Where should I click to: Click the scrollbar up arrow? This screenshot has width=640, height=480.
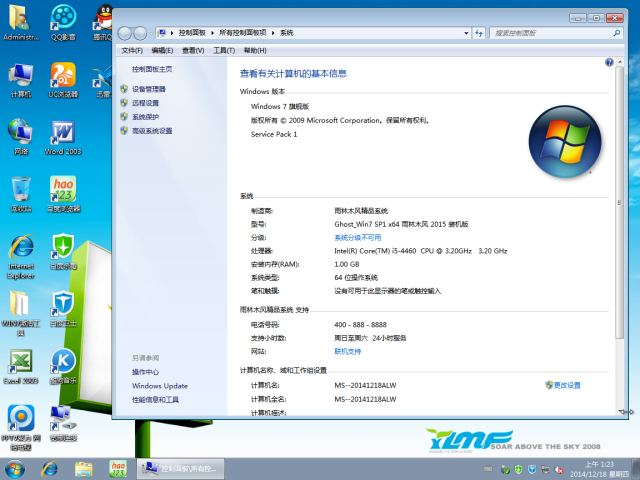[620, 62]
